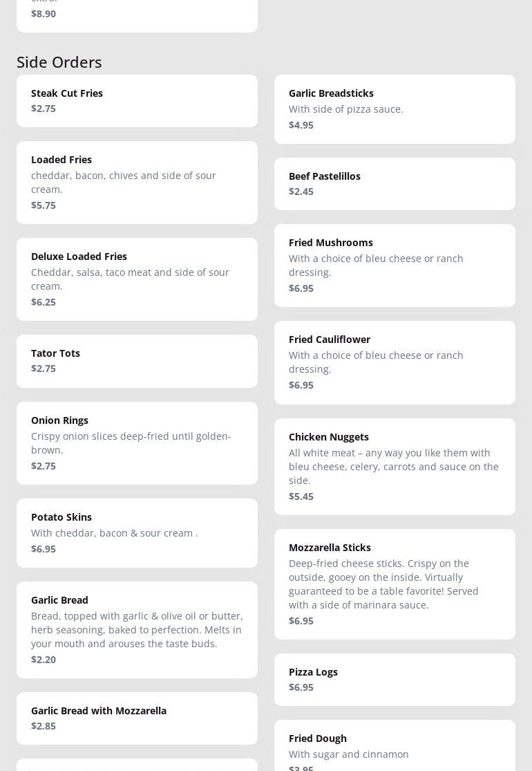Image resolution: width=532 pixels, height=771 pixels.
Task: Click the Side Orders section heading
Action: [x=59, y=62]
